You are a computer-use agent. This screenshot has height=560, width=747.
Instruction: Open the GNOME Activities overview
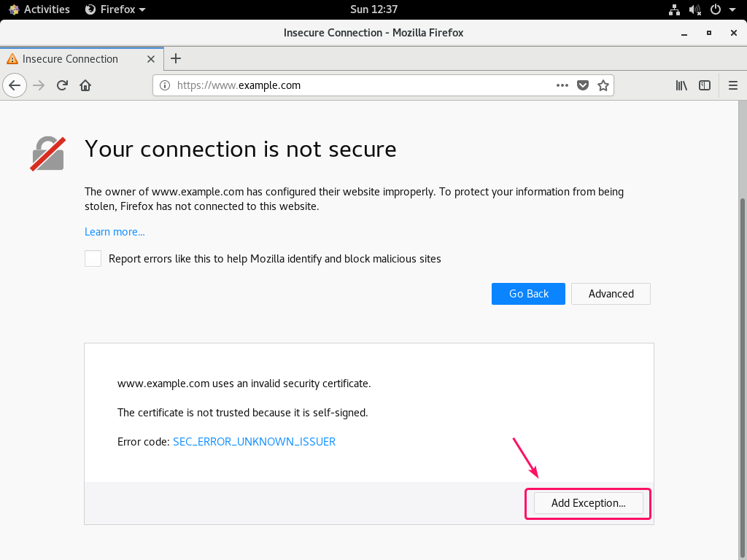pos(40,9)
